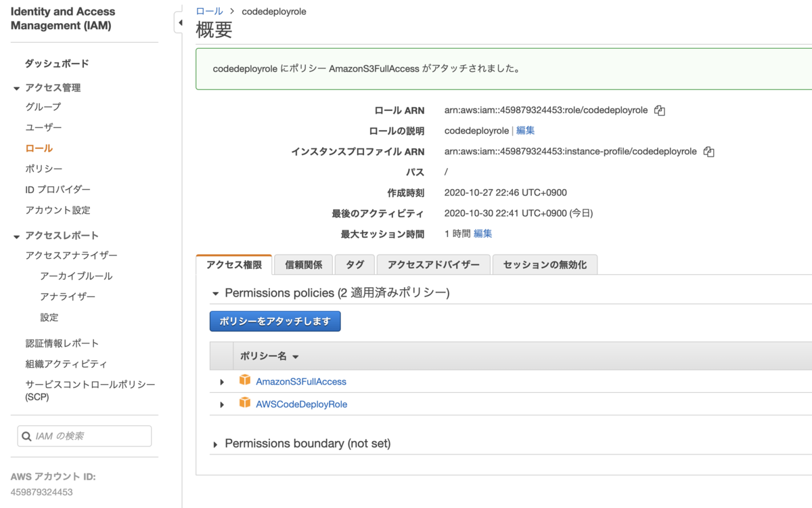This screenshot has height=508, width=812.
Task: Open グループ in the sidebar
Action: (x=43, y=106)
